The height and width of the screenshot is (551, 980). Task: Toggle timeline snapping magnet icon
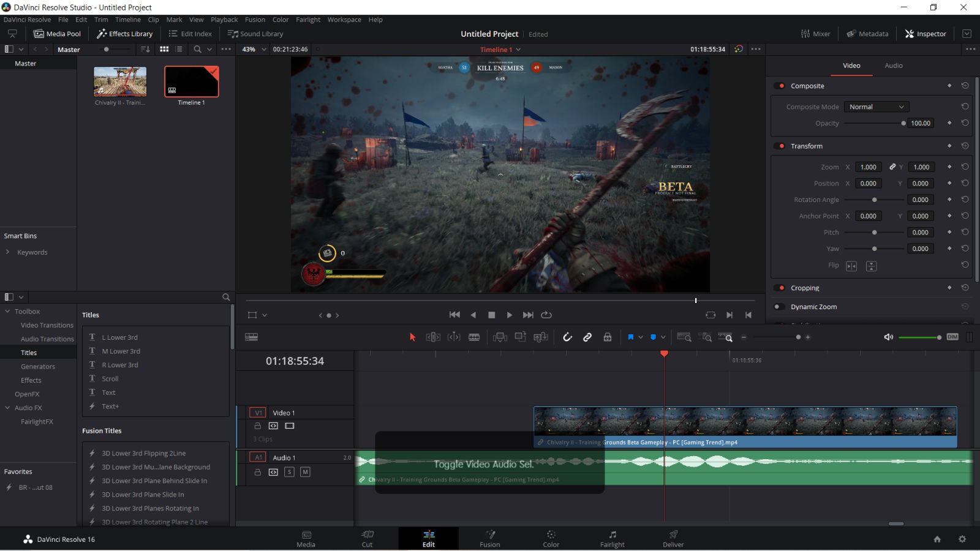pos(567,337)
